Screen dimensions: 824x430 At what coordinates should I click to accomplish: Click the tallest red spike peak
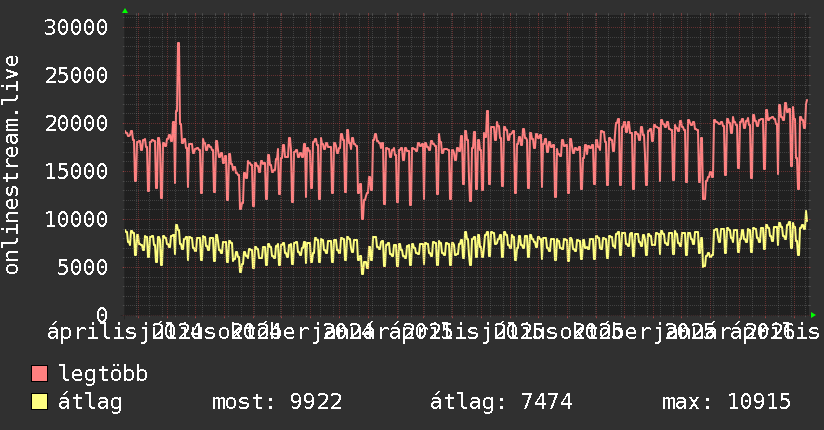coord(179,43)
